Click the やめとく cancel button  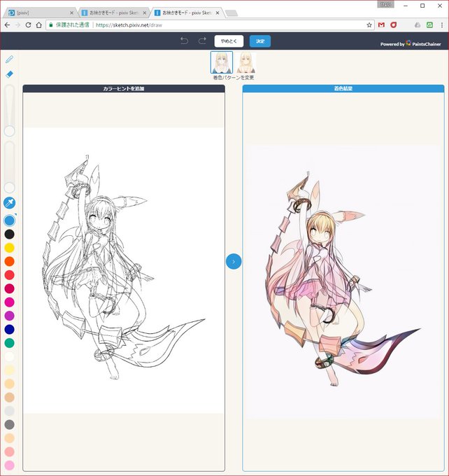[x=229, y=41]
